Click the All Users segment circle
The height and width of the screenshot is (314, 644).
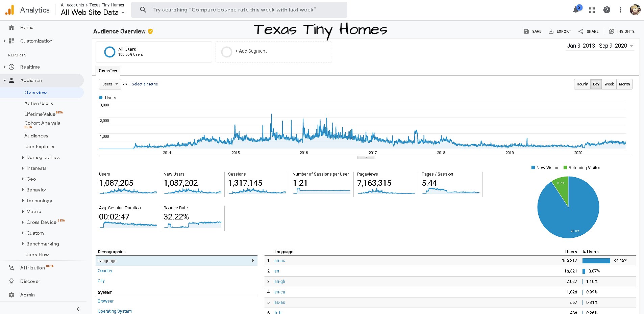click(109, 52)
